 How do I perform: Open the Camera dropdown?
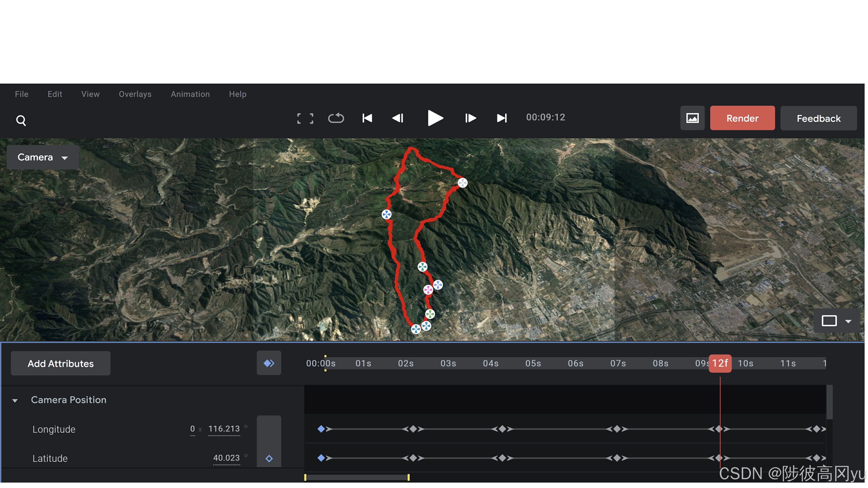coord(43,157)
